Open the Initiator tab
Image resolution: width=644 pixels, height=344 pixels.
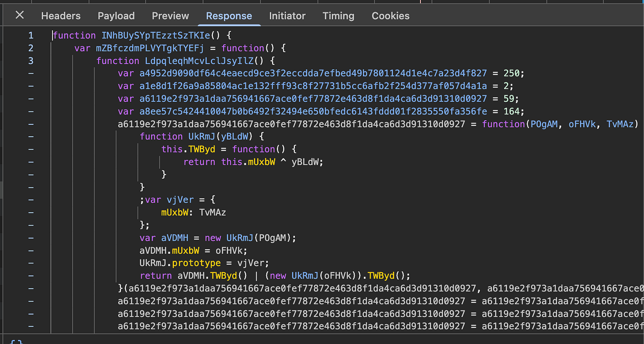287,16
